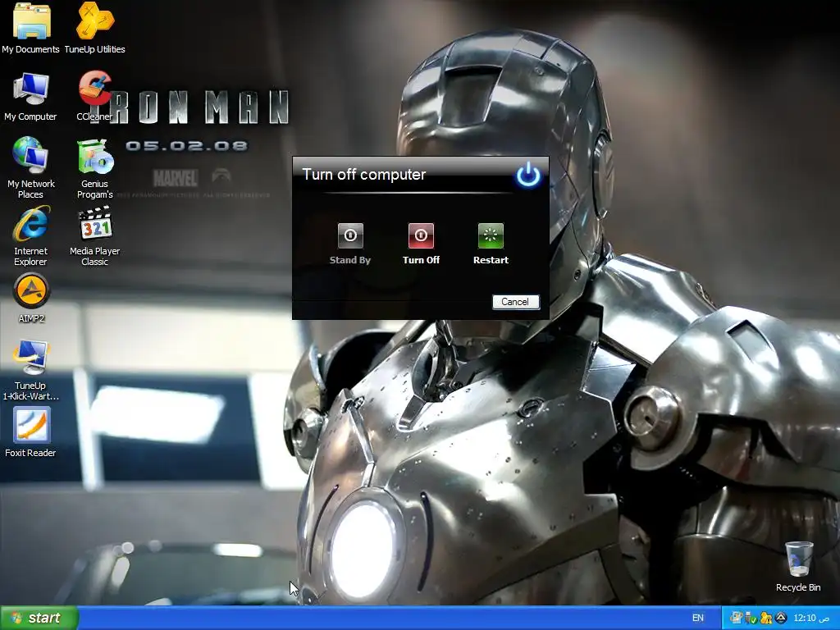
Task: Click the yellow user-lock tray icon
Action: (766, 618)
